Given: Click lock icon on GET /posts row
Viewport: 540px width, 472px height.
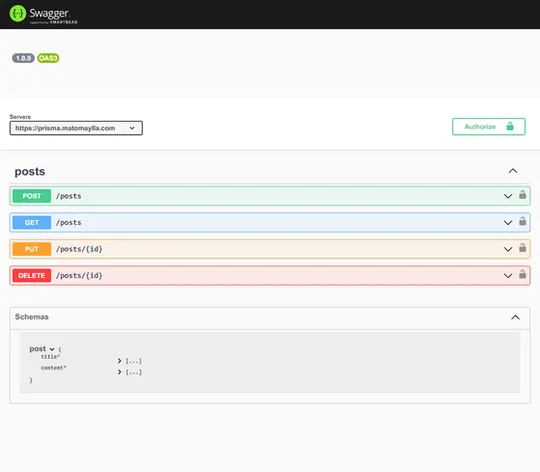Looking at the screenshot, I should [522, 221].
